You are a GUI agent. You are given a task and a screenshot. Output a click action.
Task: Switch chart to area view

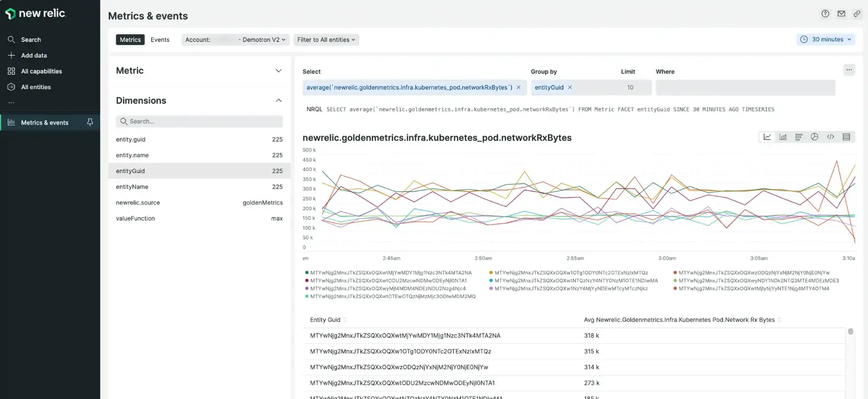783,137
